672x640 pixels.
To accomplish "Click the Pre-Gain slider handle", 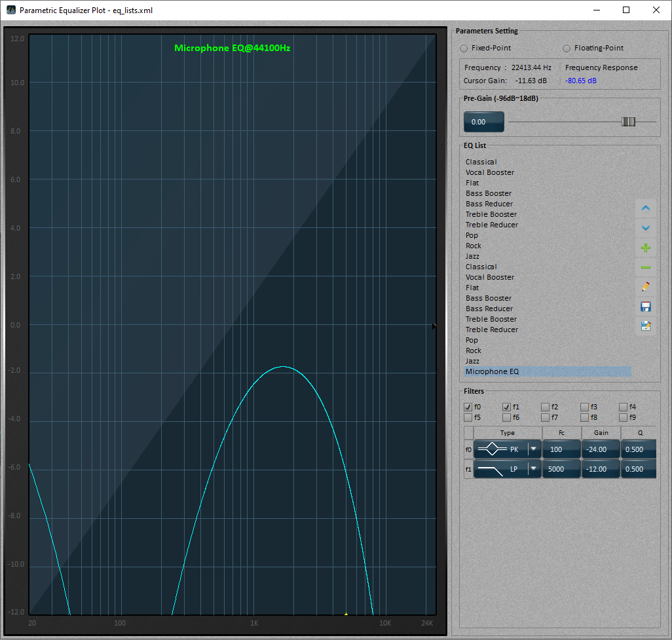I will coord(628,122).
